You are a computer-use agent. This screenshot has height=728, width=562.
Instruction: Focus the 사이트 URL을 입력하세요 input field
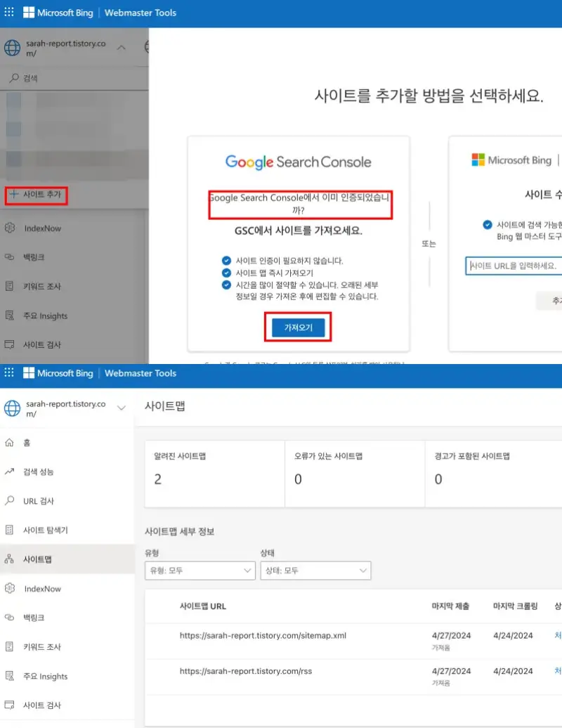(514, 266)
